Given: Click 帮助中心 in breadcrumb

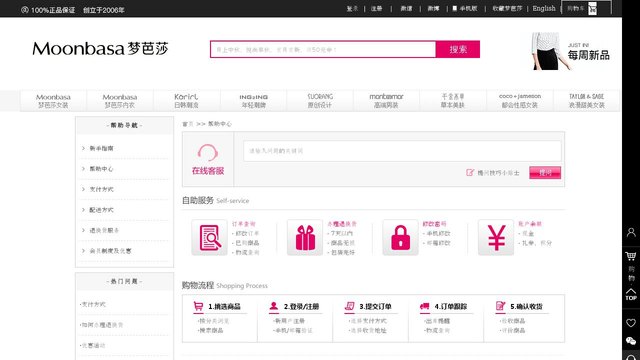Looking at the screenshot, I should (x=220, y=124).
